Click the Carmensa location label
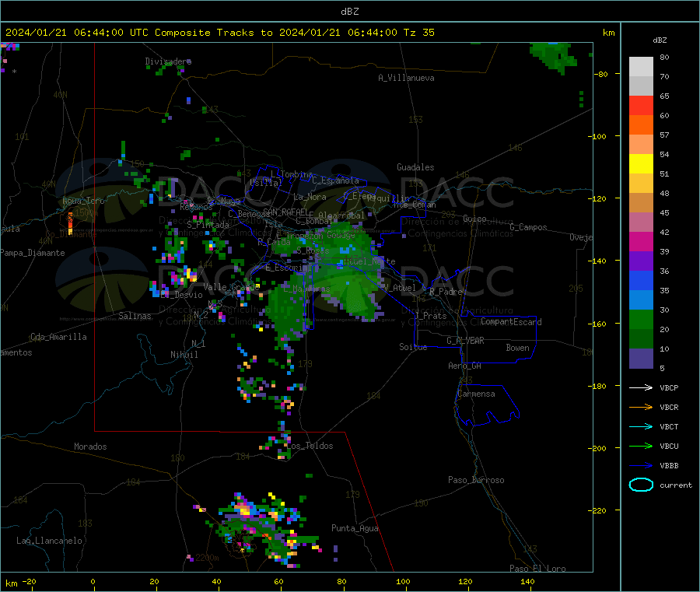The width and height of the screenshot is (700, 592). pos(476,394)
